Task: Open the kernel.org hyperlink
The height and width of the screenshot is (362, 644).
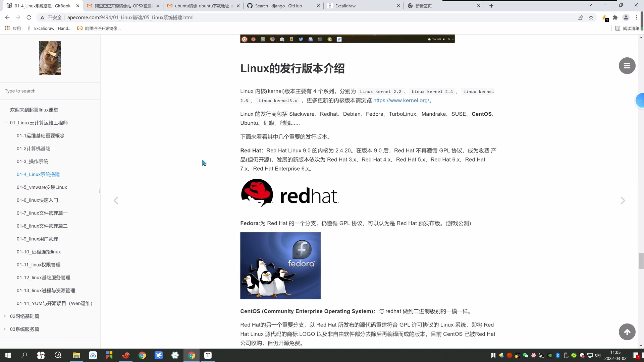Action: point(401,100)
